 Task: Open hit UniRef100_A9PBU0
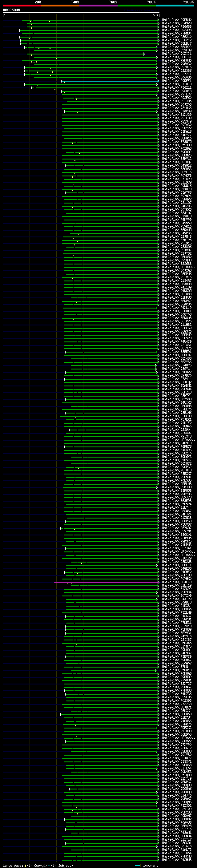pyautogui.click(x=176, y=20)
